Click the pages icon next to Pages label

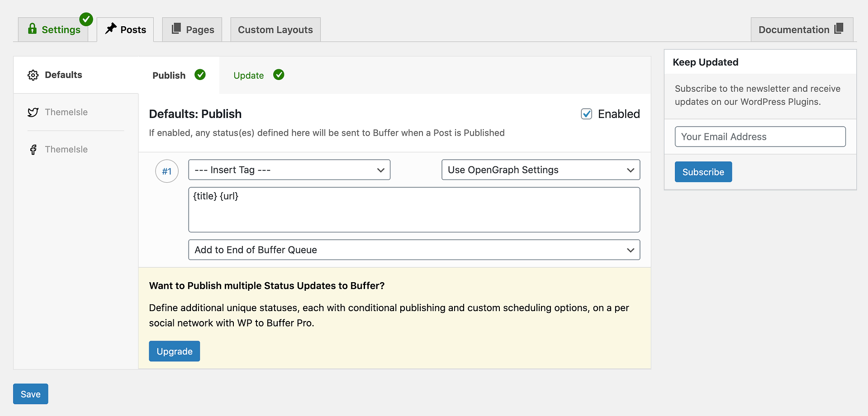176,29
